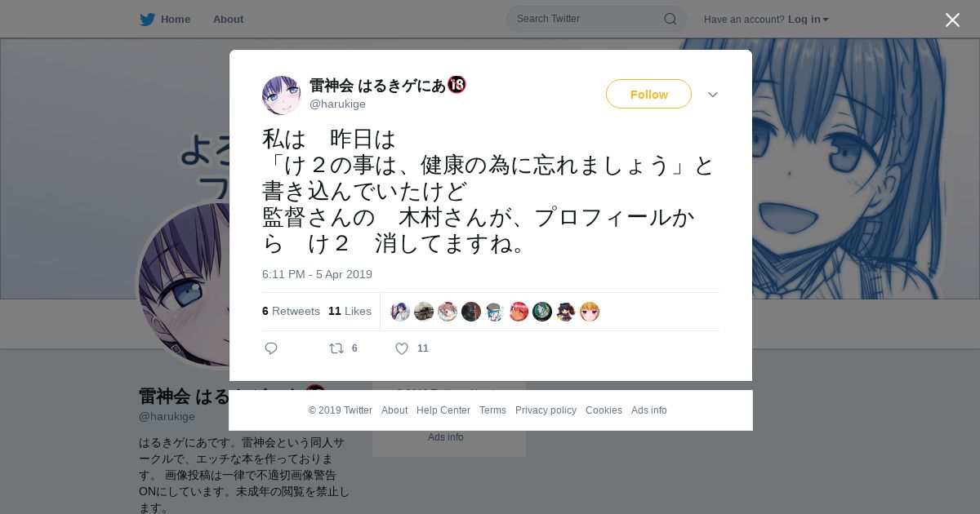This screenshot has width=980, height=514.
Task: Open Privacy policy footer link
Action: tap(546, 410)
